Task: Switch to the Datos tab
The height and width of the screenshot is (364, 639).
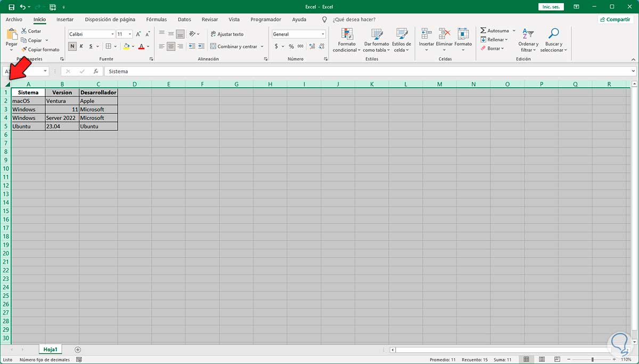Action: coord(184,19)
